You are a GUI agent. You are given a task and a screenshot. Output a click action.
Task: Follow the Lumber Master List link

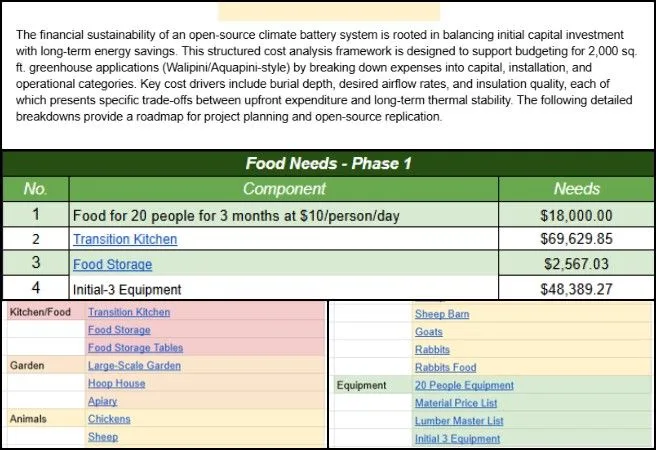pos(460,421)
